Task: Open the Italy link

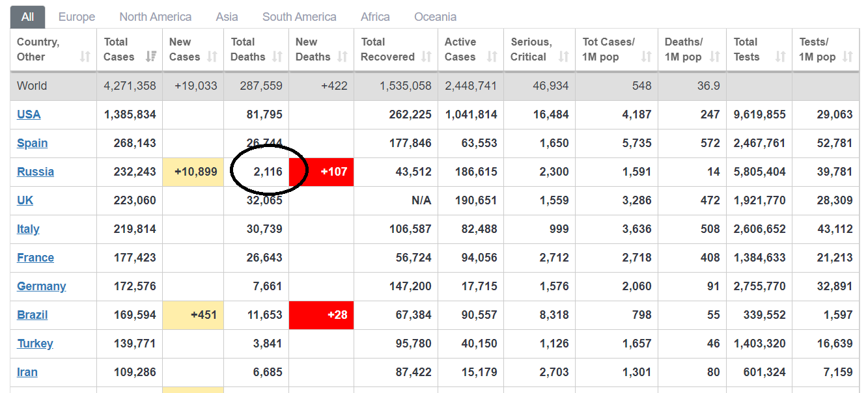Action: (x=28, y=229)
